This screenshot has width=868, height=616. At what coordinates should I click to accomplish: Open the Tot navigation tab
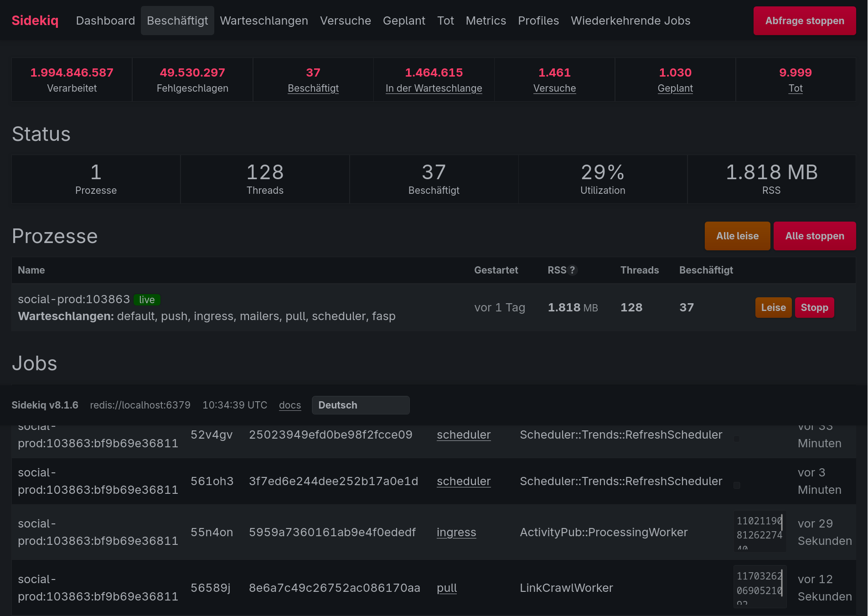point(445,21)
